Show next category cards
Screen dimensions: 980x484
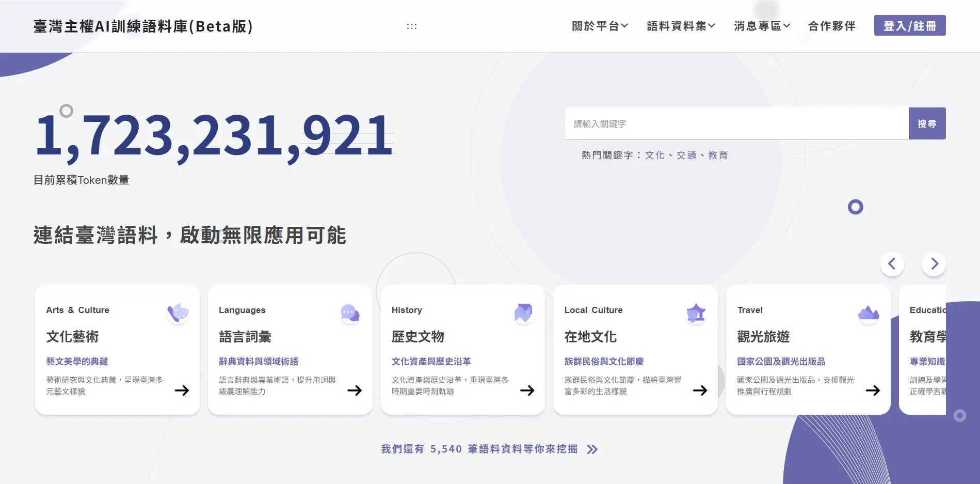934,264
